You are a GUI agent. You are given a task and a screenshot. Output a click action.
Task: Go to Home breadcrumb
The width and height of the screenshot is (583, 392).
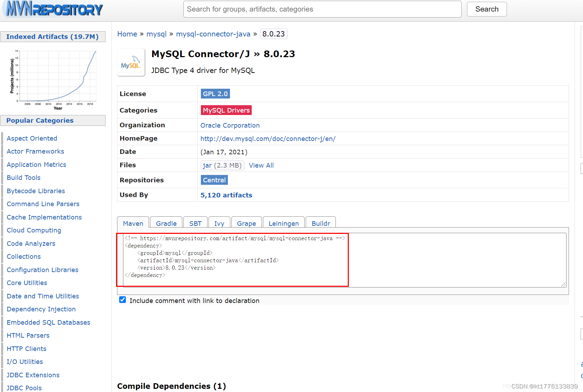[x=127, y=34]
